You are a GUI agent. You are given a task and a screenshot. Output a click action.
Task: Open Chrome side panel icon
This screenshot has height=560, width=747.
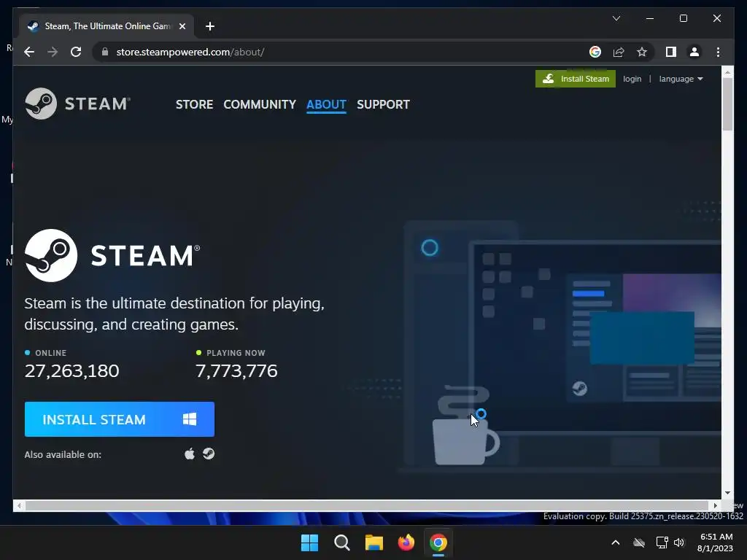coord(671,52)
